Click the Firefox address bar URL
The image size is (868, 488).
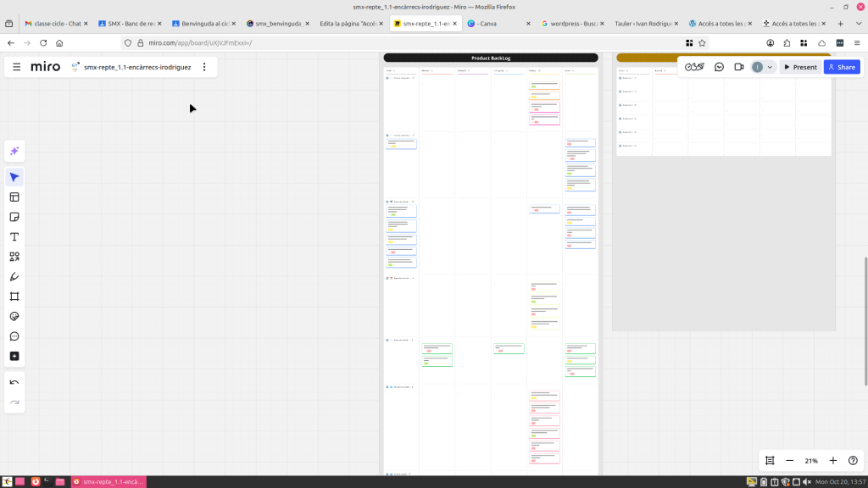200,42
